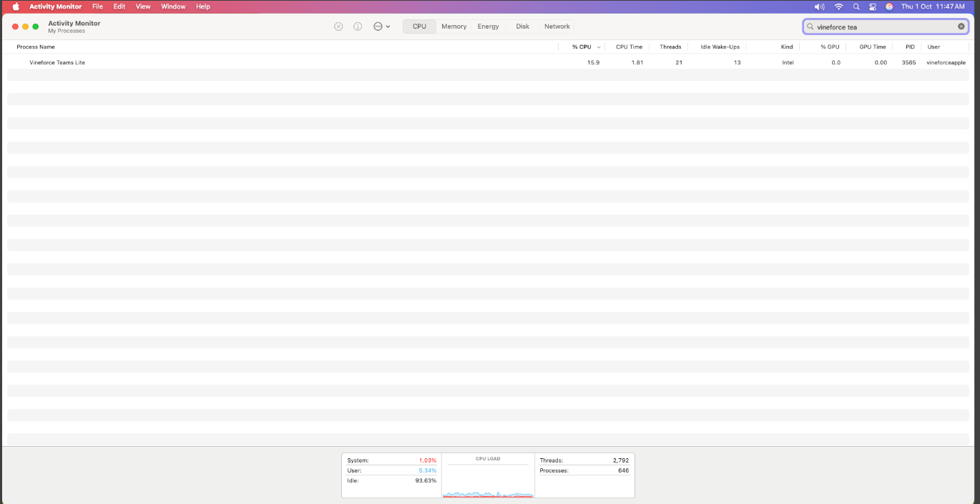The width and height of the screenshot is (980, 504).
Task: Click the search field containing 'vineforce tea'
Action: (886, 26)
